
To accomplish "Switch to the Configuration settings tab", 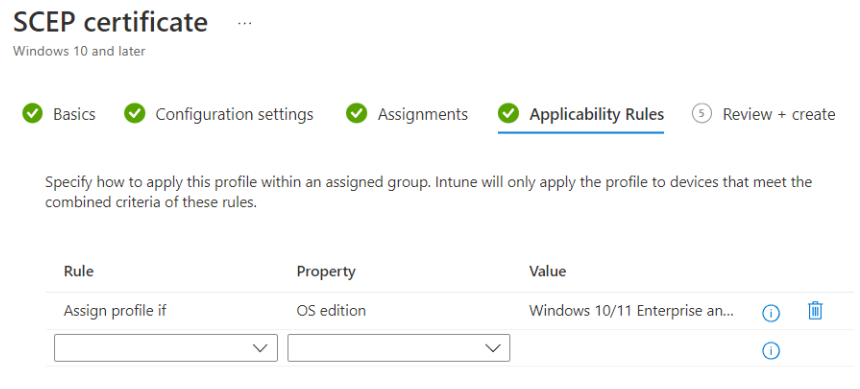I will click(234, 114).
